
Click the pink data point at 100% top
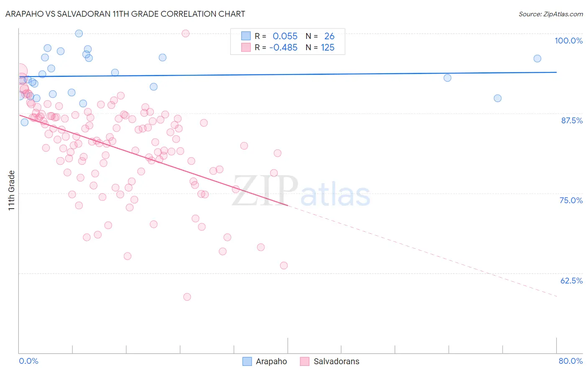pos(186,33)
